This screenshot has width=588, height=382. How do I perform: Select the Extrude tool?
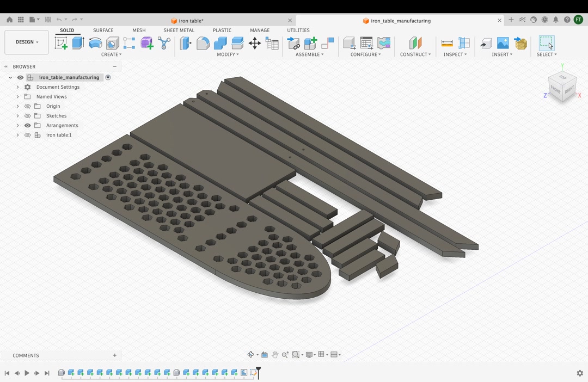78,43
